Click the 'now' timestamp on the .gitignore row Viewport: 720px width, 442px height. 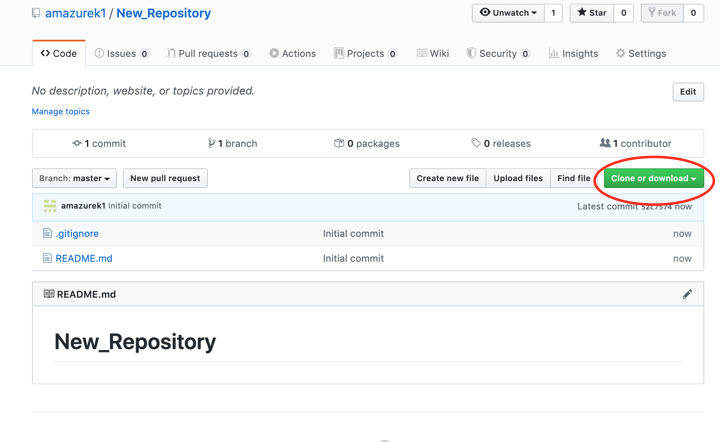click(x=682, y=234)
